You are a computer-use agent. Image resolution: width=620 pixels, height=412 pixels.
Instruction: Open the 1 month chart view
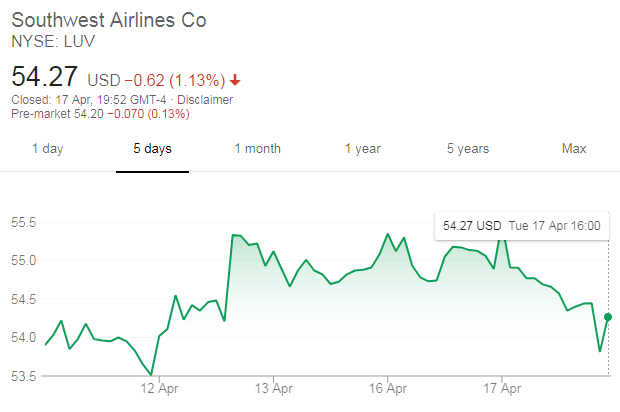(x=257, y=149)
